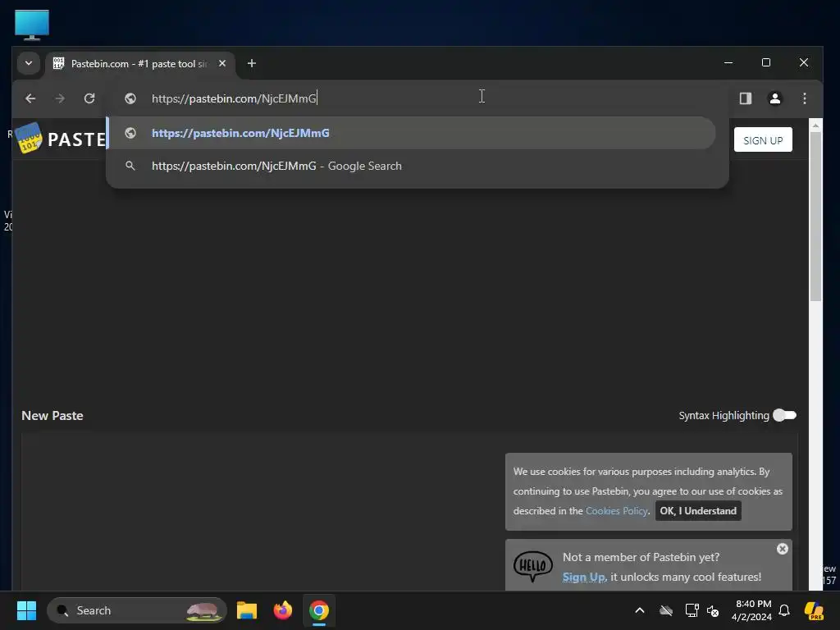The height and width of the screenshot is (630, 840).
Task: Click the address bar URL text
Action: (x=234, y=98)
